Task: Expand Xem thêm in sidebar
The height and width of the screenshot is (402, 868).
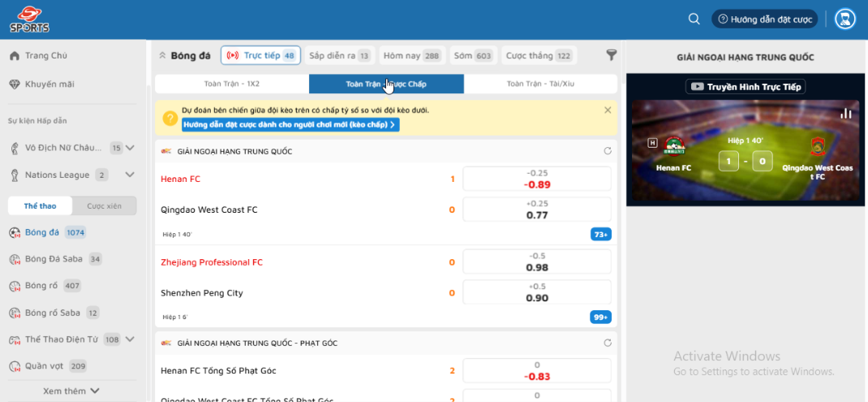Action: pyautogui.click(x=71, y=391)
